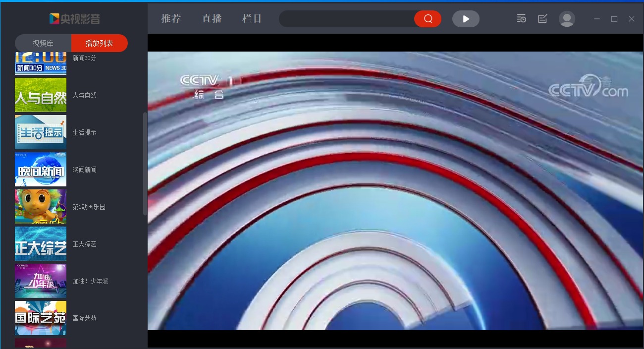
Task: Open the feedback edit icon
Action: pos(542,19)
